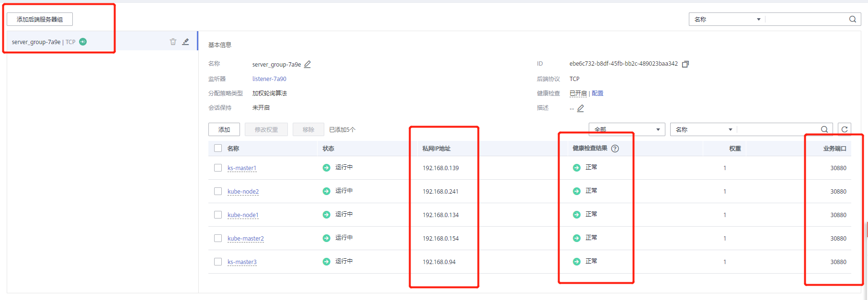This screenshot has width=868, height=300.
Task: Toggle the select-all checkbox in table header
Action: point(218,148)
